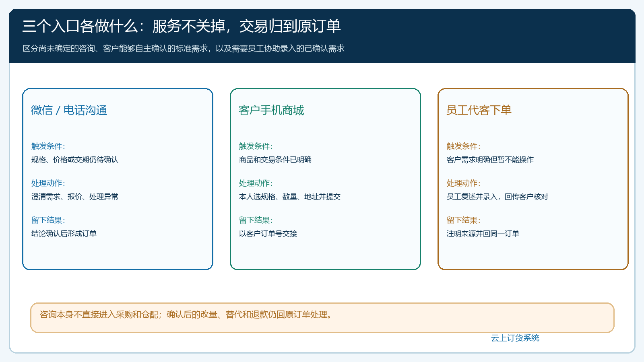This screenshot has height=362, width=644.
Task: Select 触发条件 label in 客户手机商城 card
Action: 256,146
